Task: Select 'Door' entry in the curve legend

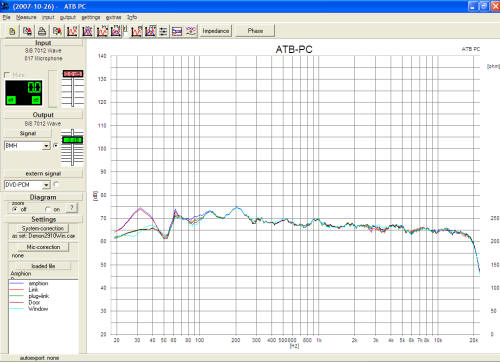Action: (34, 302)
